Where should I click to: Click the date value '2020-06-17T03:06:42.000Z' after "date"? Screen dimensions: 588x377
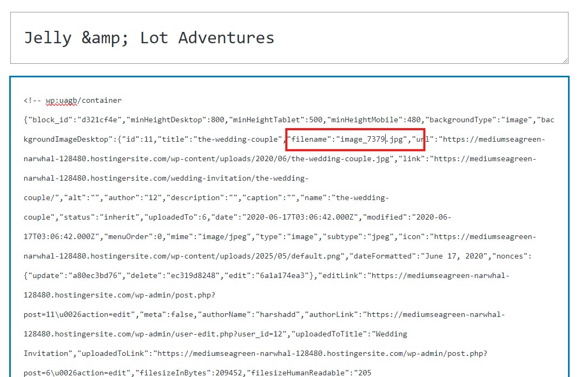(300, 217)
